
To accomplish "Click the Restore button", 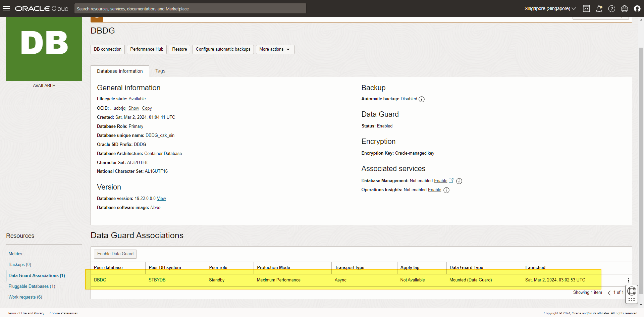I will pos(179,49).
